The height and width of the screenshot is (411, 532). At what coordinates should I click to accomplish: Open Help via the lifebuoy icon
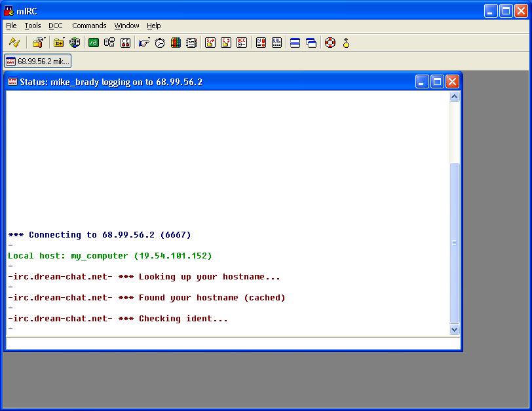(330, 43)
